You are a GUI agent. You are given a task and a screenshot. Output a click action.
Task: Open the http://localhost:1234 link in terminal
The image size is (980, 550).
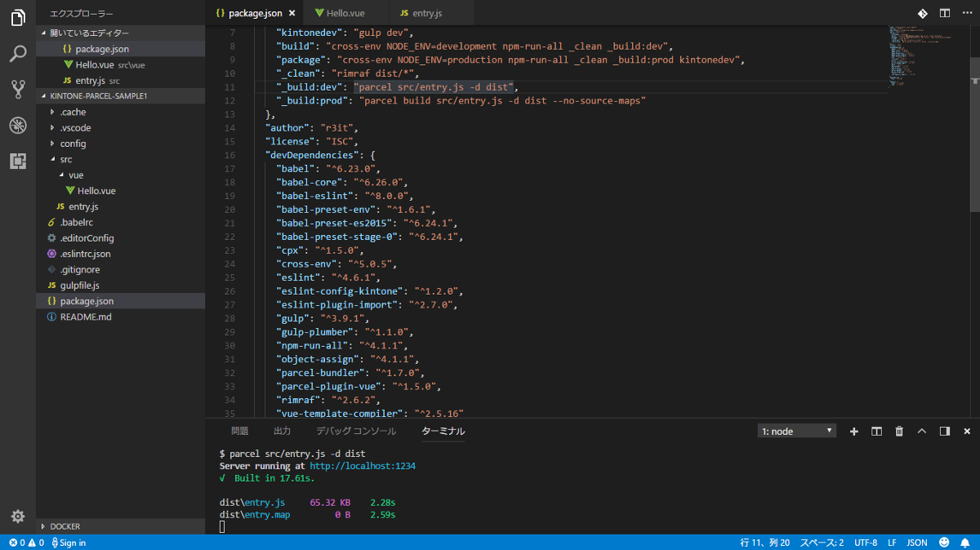tap(363, 466)
